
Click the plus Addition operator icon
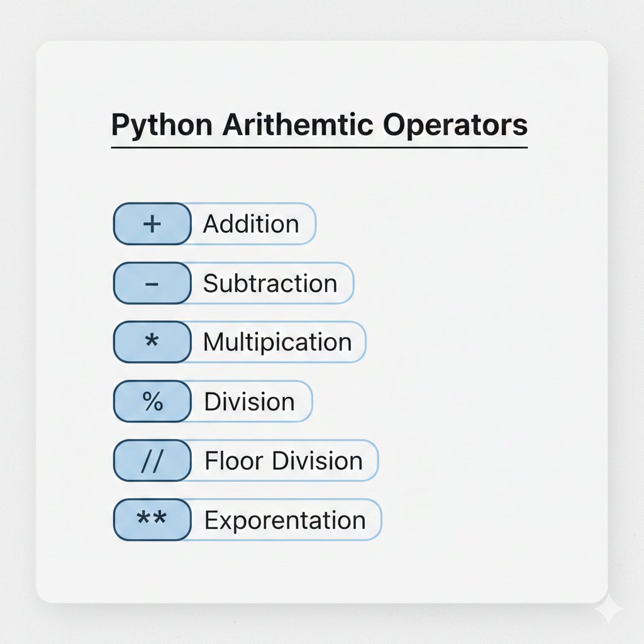pos(153,223)
